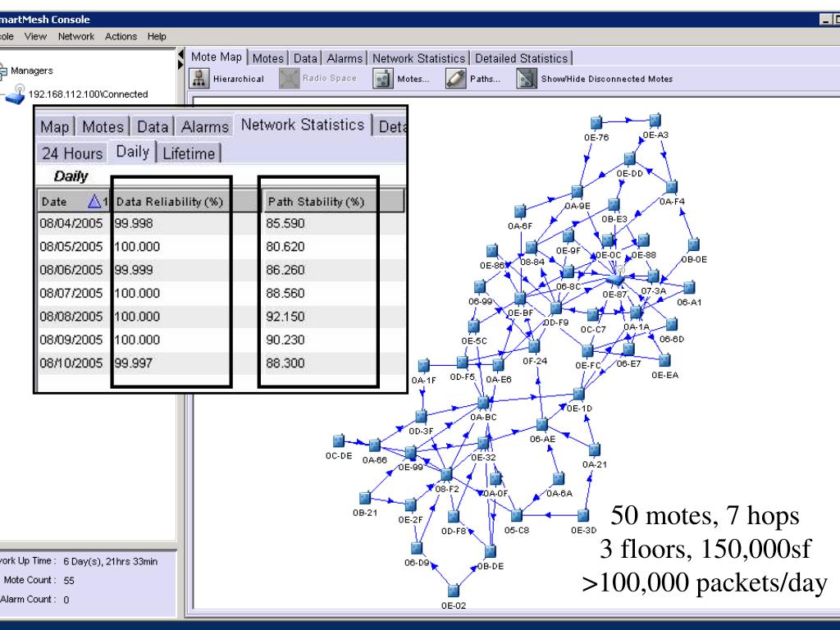The width and height of the screenshot is (840, 630).
Task: Select mote 0A-9E on the map
Action: [577, 191]
